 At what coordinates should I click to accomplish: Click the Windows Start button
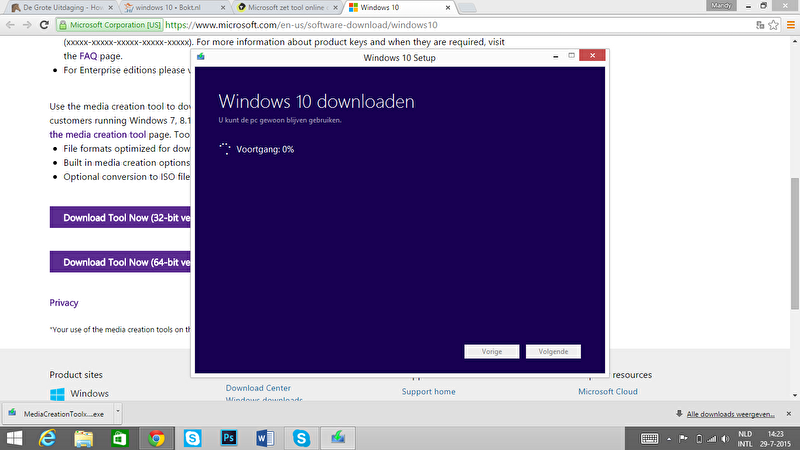coord(14,437)
